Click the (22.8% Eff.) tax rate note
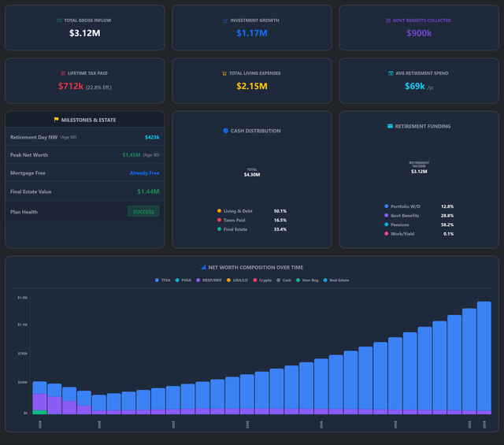 [98, 87]
